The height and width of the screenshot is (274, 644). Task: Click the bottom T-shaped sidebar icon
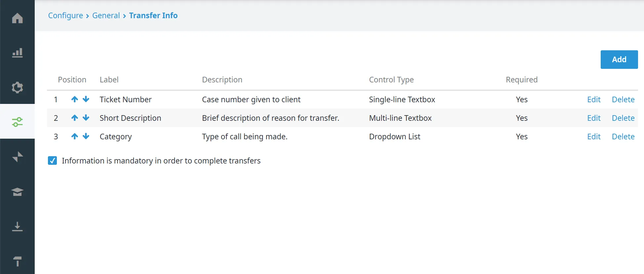[17, 261]
